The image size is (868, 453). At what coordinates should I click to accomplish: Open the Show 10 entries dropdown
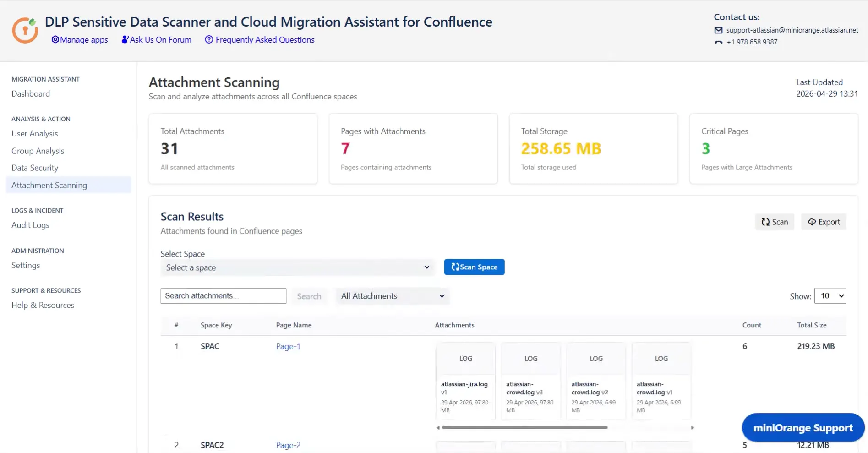(830, 296)
